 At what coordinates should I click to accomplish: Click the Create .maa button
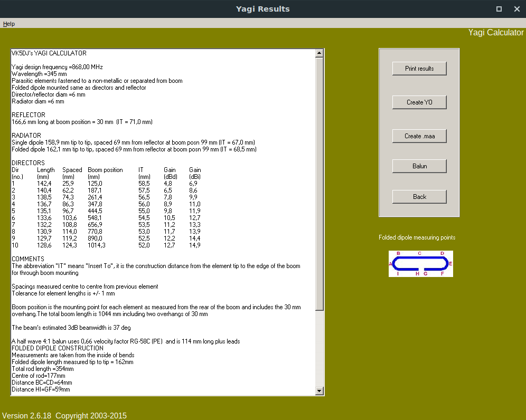pos(419,136)
